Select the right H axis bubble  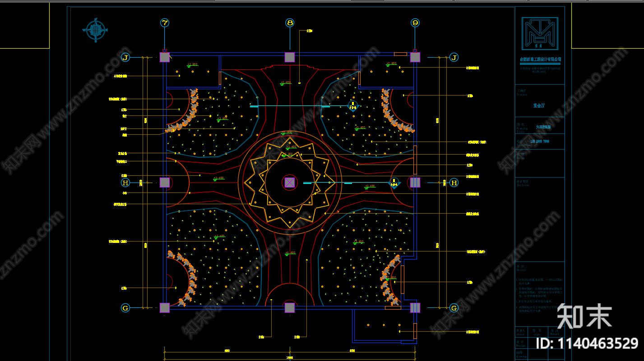coord(454,183)
